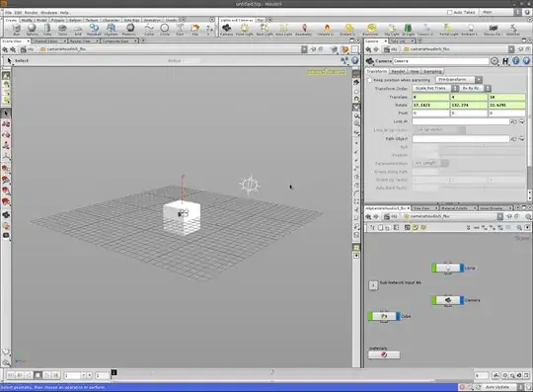Open the Scale Rot Trans order dropdown
Viewport: 533px width, 392px height.
tap(435, 89)
